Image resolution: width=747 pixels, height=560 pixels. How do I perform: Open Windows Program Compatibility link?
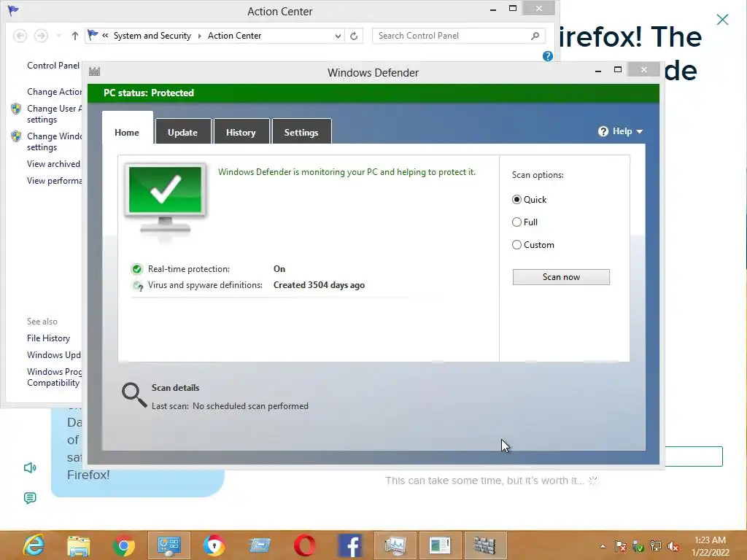click(x=54, y=377)
